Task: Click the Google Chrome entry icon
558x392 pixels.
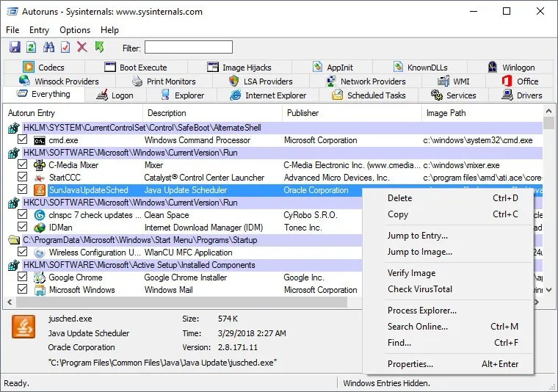Action: pyautogui.click(x=40, y=277)
